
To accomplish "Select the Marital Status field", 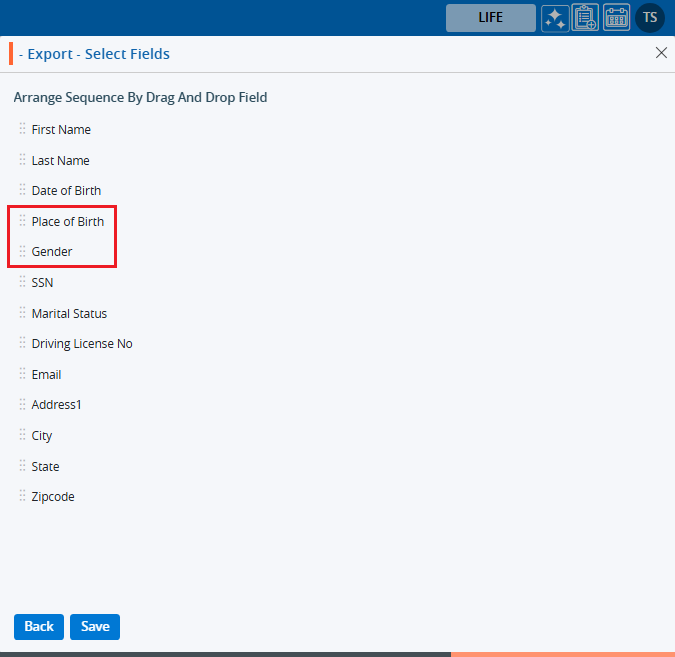I will pyautogui.click(x=69, y=314).
